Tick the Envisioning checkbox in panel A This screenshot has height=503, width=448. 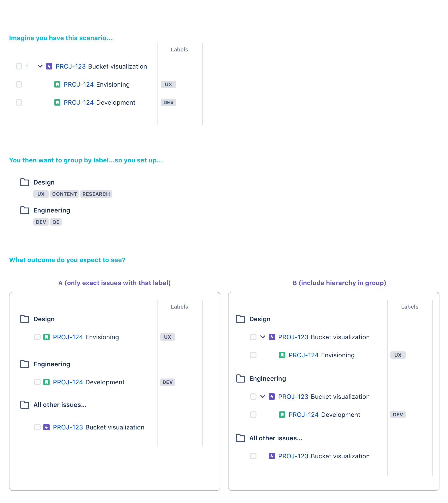click(x=37, y=337)
